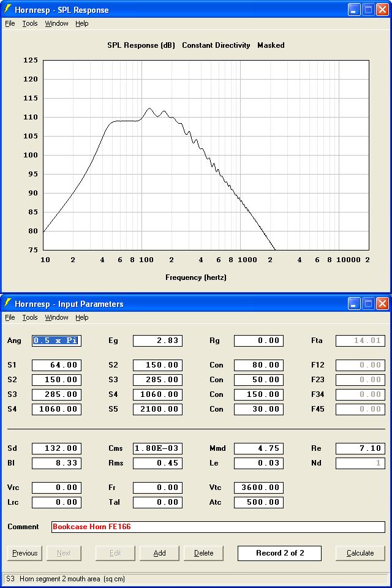The height and width of the screenshot is (588, 392).
Task: Click the Mmd field 4.75
Action: pos(259,448)
